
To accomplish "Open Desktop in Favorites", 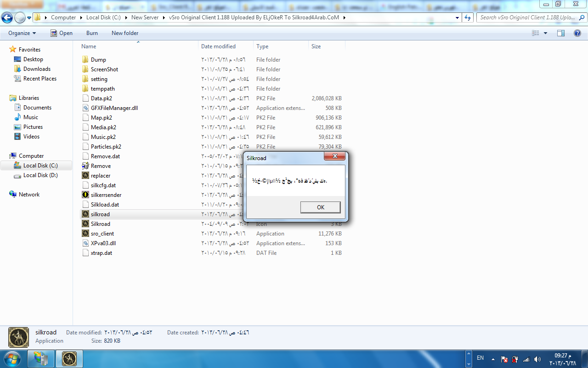I will tap(33, 59).
